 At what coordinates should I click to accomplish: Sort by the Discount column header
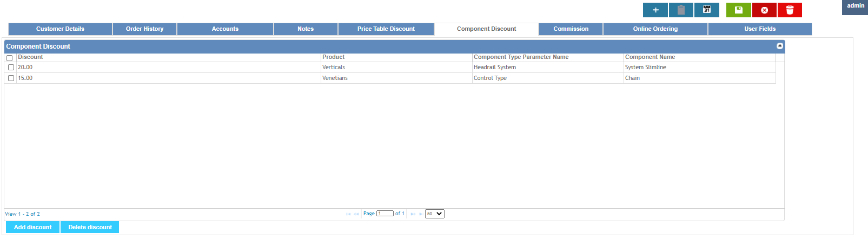169,57
